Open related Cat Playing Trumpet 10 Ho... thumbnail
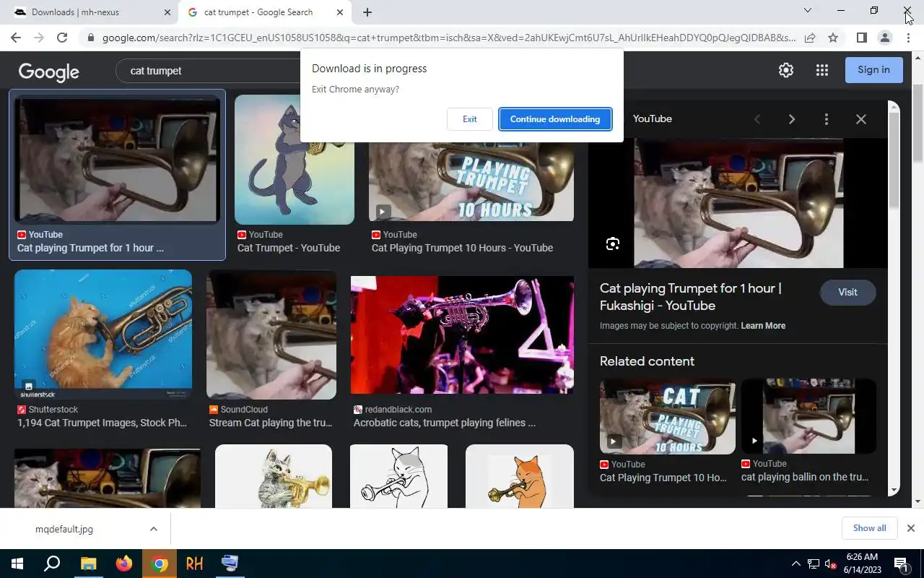Image resolution: width=924 pixels, height=578 pixels. point(668,416)
